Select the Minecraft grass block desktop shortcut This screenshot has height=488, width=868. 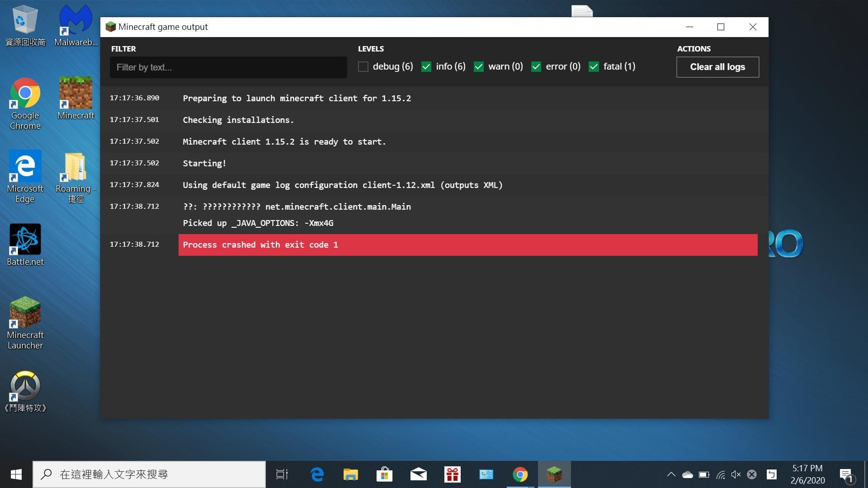pyautogui.click(x=75, y=98)
